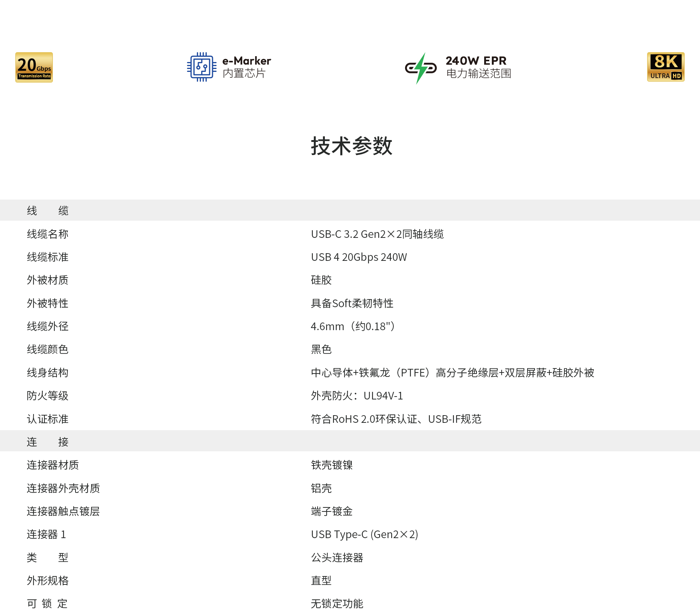Click the RoHS 2.0 certification text
The height and width of the screenshot is (614, 700).
[x=396, y=419]
